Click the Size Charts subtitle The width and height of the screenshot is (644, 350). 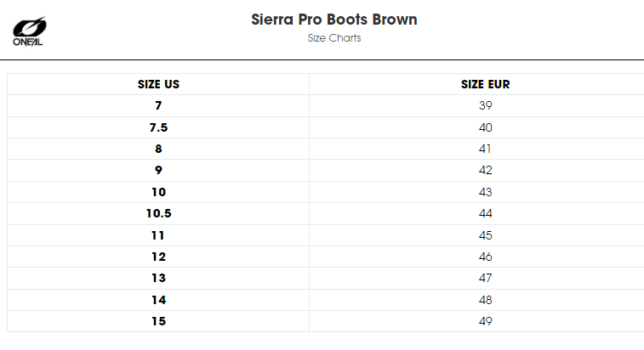334,37
